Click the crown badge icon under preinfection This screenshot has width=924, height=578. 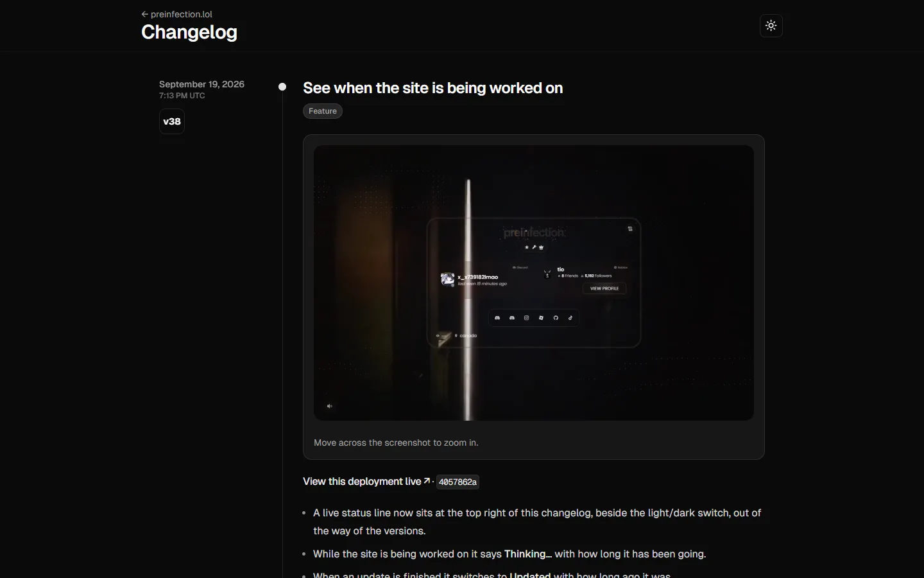(x=541, y=247)
